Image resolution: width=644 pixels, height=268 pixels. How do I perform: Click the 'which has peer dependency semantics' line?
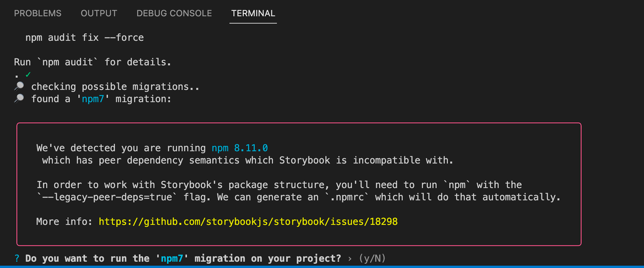click(247, 160)
